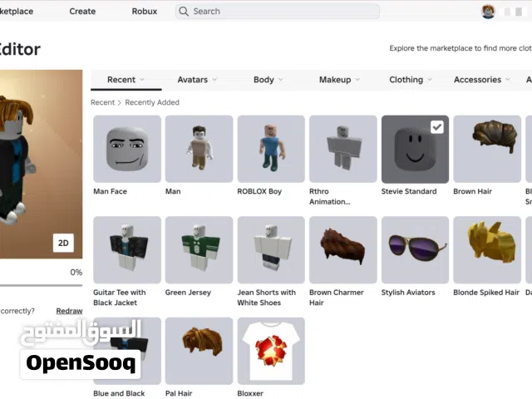Choose the Rthro Animation item thumbnail
The width and height of the screenshot is (532, 399).
click(x=343, y=149)
